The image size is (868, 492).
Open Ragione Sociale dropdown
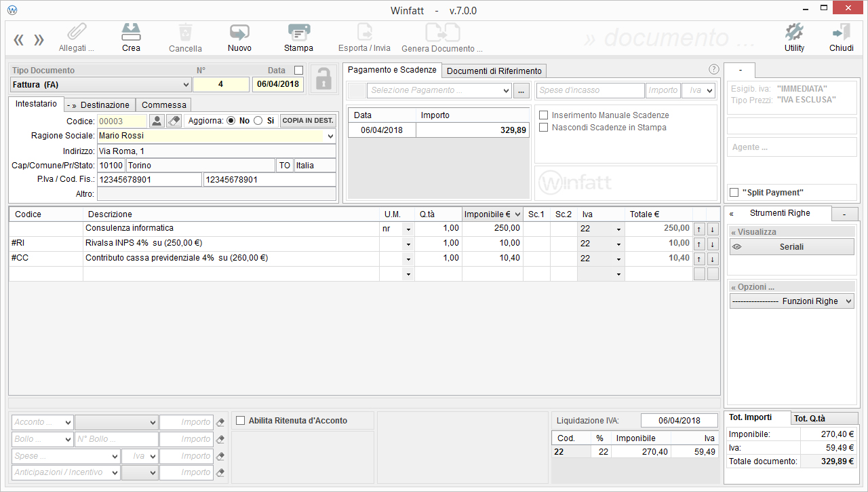331,136
